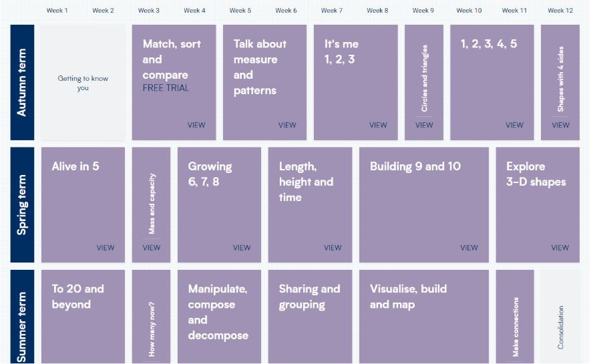This screenshot has height=364, width=593.
Task: Click VIEW under Talk about measure and patterns
Action: pos(287,125)
